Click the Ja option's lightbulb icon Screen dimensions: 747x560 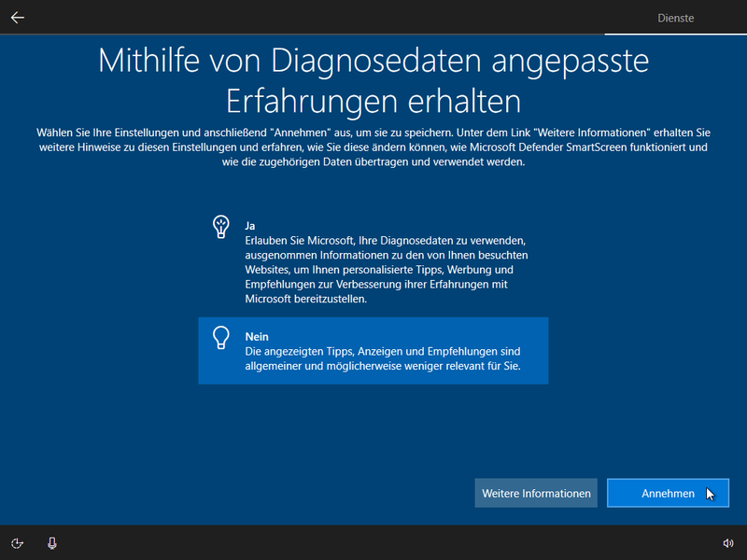pyautogui.click(x=220, y=227)
